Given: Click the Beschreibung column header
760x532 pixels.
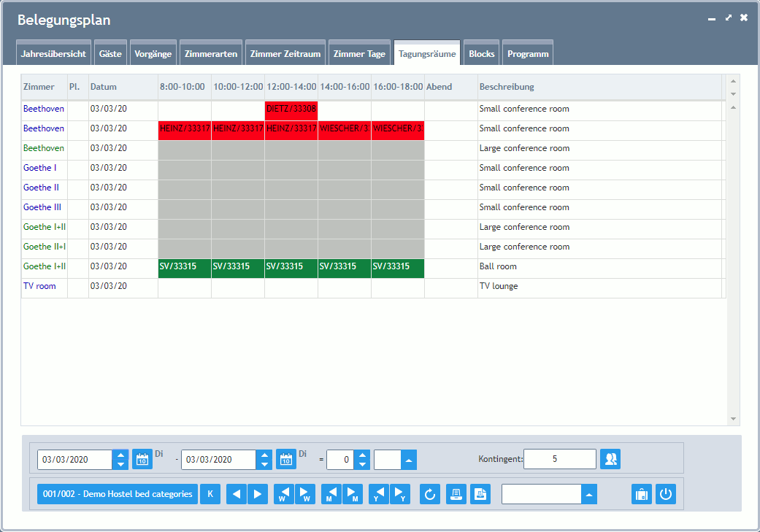Looking at the screenshot, I should (599, 87).
